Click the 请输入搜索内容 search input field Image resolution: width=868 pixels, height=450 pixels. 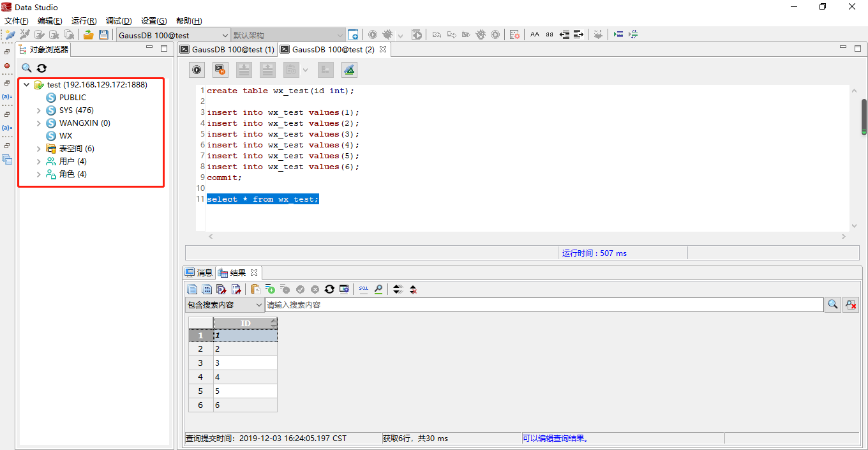tap(542, 305)
